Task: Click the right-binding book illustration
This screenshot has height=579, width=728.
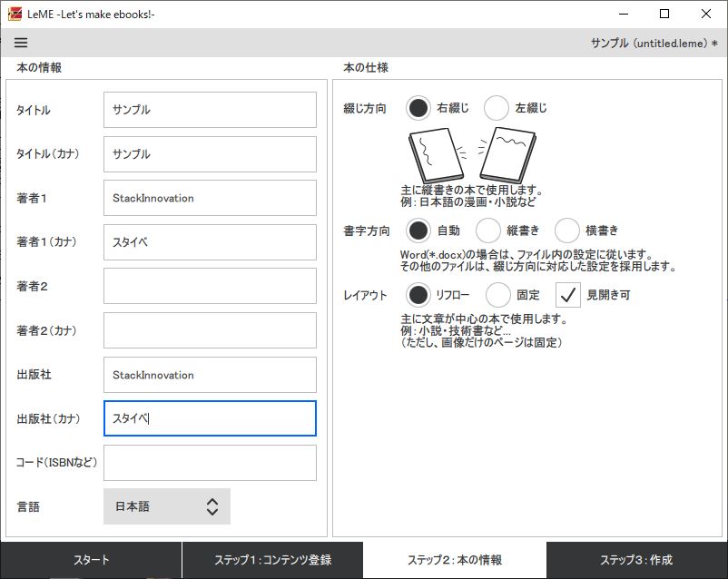Action: (x=436, y=155)
